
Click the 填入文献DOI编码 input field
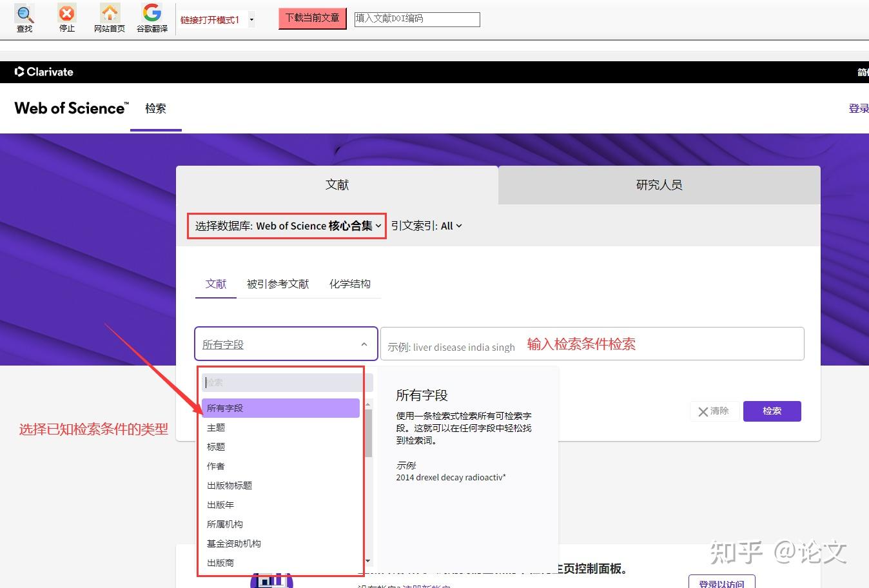(x=416, y=19)
